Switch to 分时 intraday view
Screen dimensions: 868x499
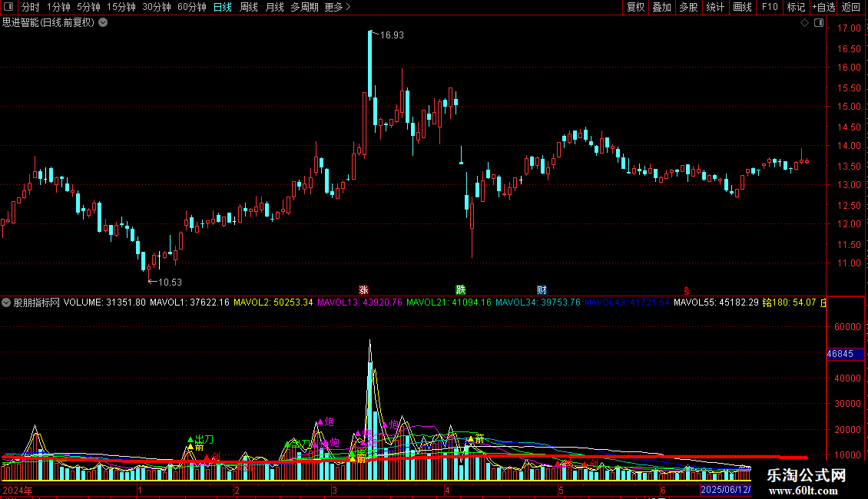click(x=31, y=7)
